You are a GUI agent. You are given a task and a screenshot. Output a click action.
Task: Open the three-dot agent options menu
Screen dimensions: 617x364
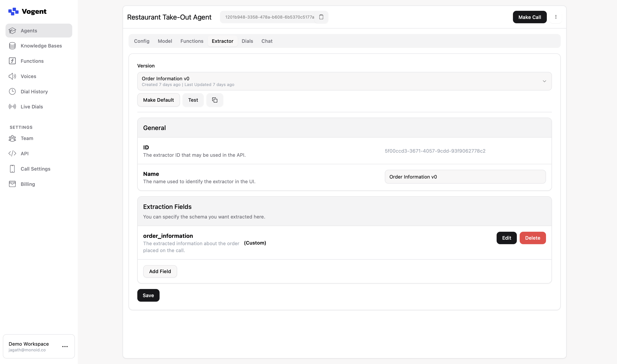556,17
